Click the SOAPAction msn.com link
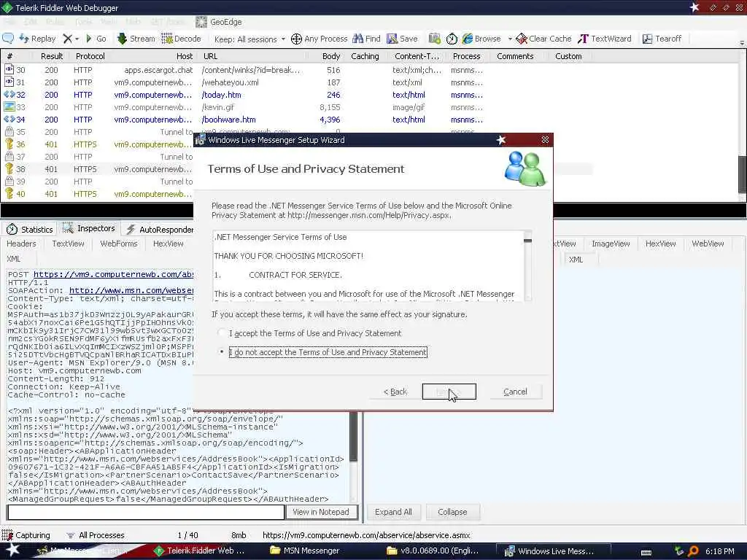The image size is (747, 560). coord(131,290)
